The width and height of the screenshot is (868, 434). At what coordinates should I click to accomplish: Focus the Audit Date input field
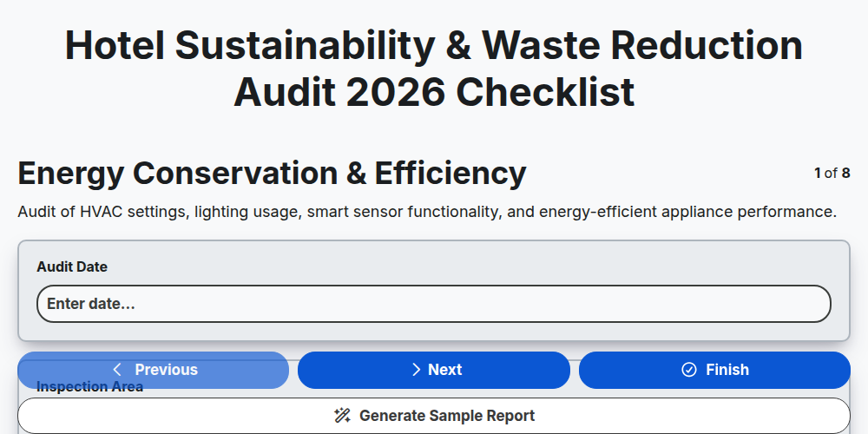(434, 304)
